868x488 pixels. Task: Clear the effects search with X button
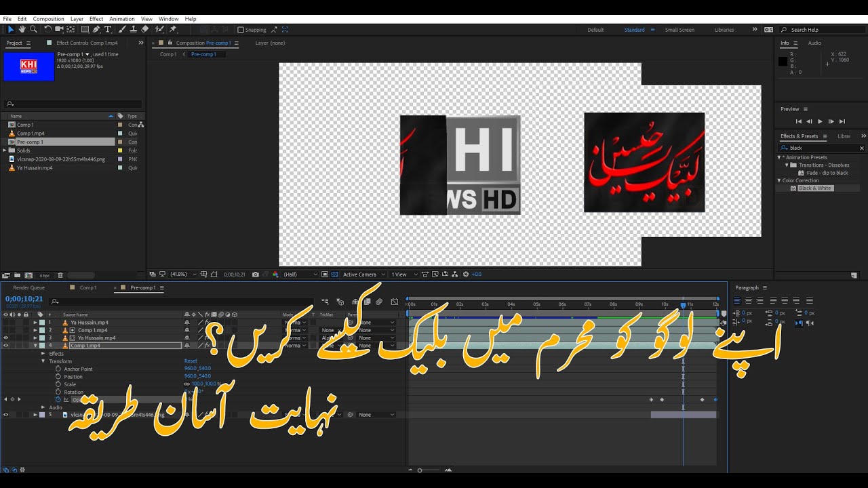(x=862, y=148)
